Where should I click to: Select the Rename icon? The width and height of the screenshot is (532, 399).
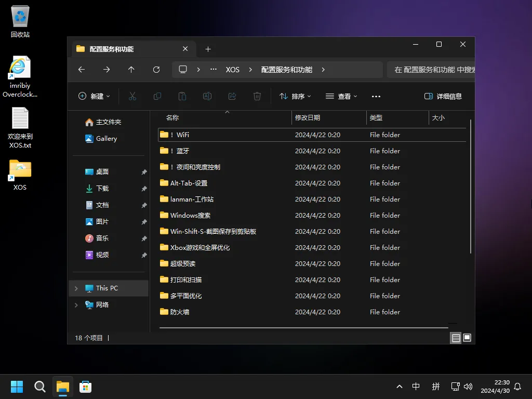pos(207,96)
